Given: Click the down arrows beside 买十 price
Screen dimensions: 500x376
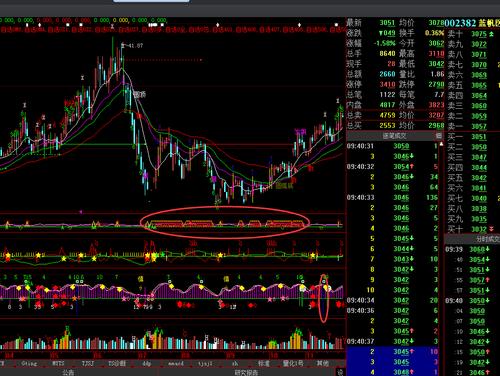Looking at the screenshot, I should pos(491,229).
